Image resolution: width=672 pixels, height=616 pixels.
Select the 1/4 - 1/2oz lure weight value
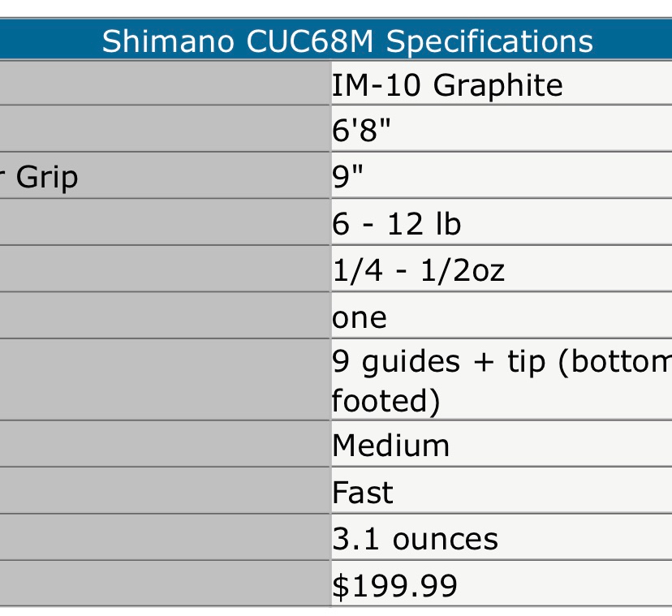pyautogui.click(x=418, y=269)
